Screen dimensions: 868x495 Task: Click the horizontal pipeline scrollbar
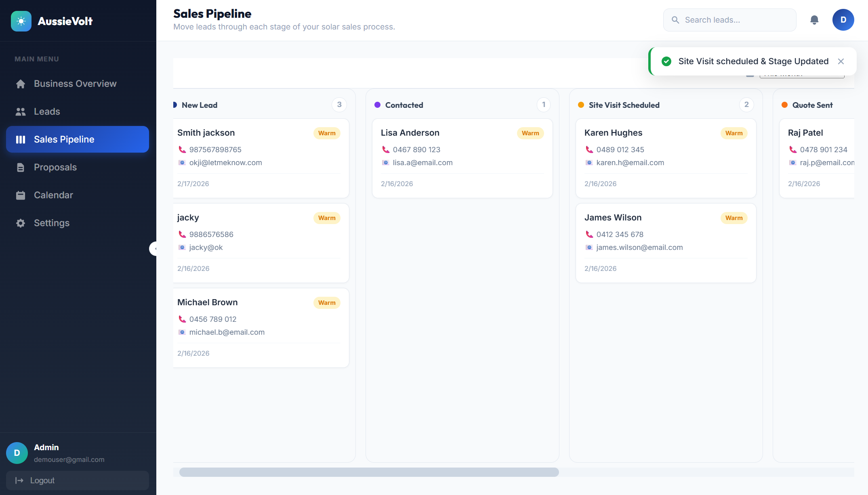(369, 472)
